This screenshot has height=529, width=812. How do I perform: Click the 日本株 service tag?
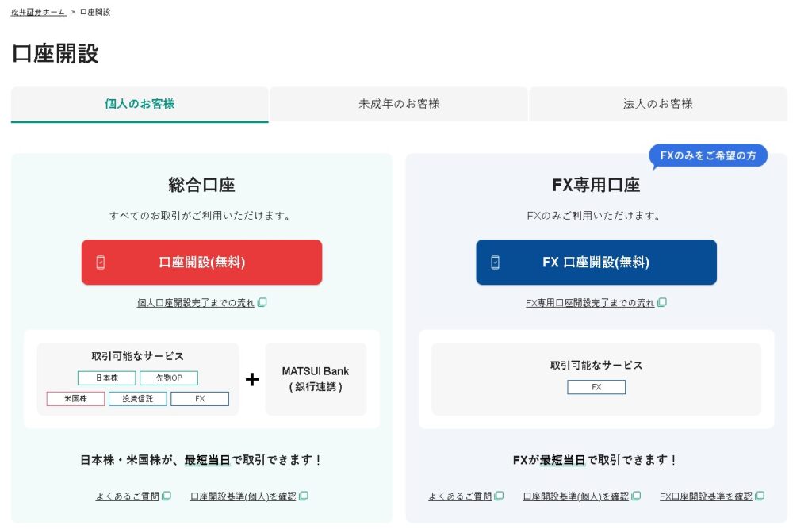click(106, 378)
